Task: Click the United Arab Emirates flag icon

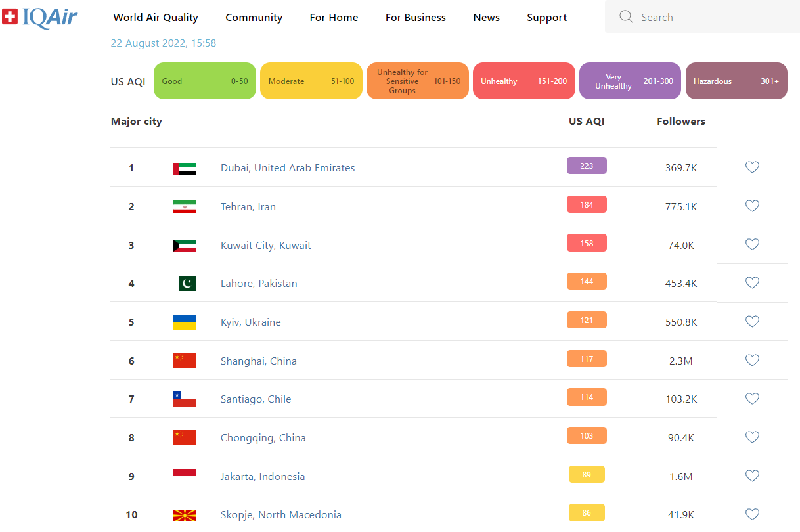Action: tap(185, 168)
